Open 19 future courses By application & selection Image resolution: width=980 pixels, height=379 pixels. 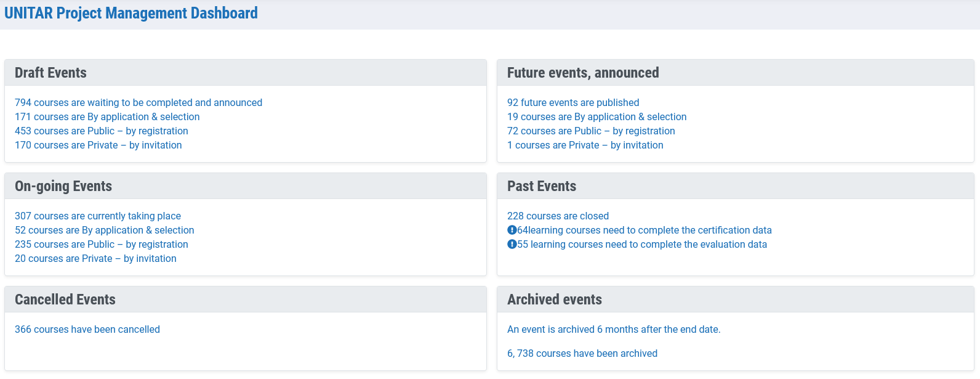click(x=596, y=116)
